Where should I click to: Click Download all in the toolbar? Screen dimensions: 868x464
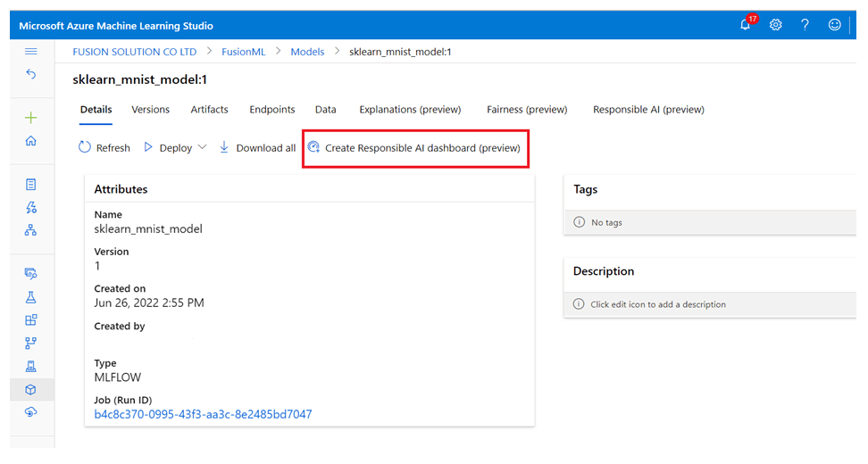click(257, 147)
